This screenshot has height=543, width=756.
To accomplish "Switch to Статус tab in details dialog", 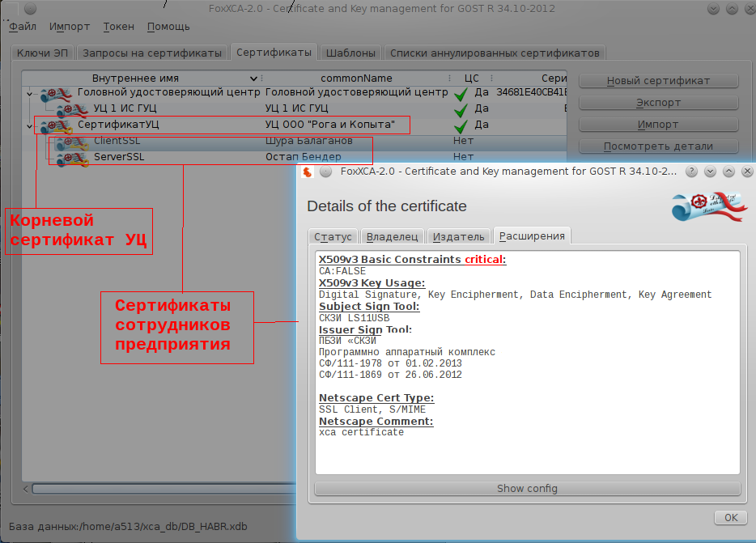I will click(x=333, y=236).
